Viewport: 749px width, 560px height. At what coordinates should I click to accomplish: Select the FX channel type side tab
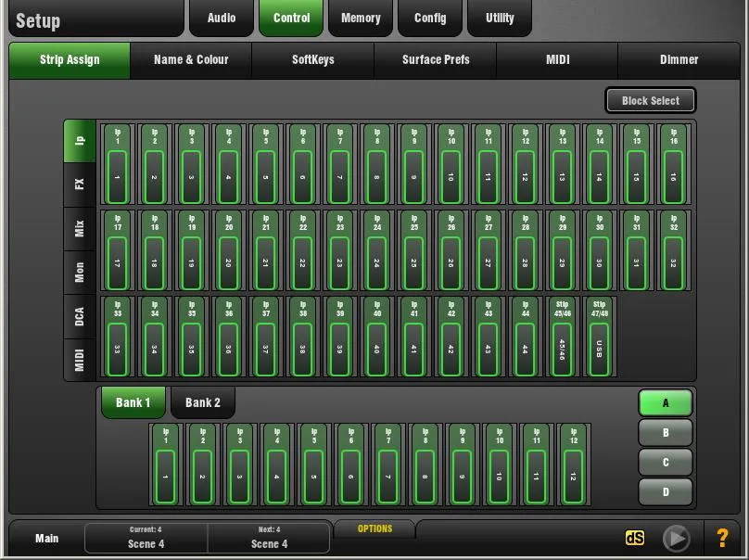click(80, 185)
